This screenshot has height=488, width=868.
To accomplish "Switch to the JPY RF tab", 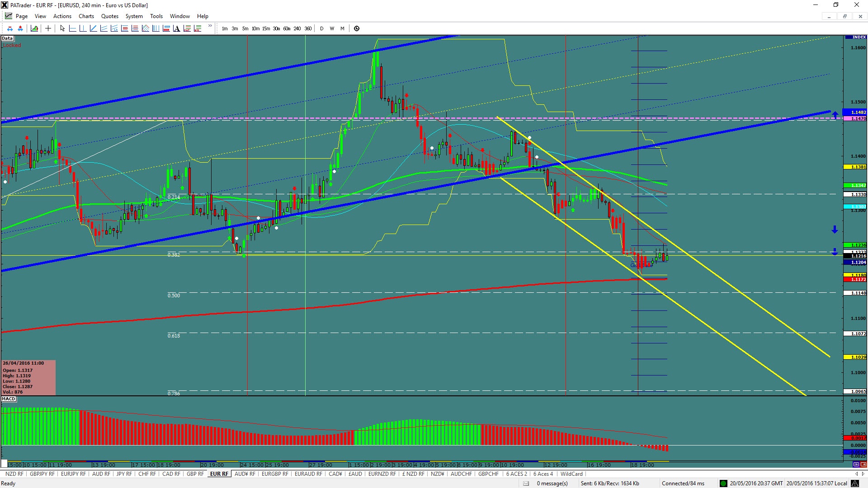I will point(124,474).
